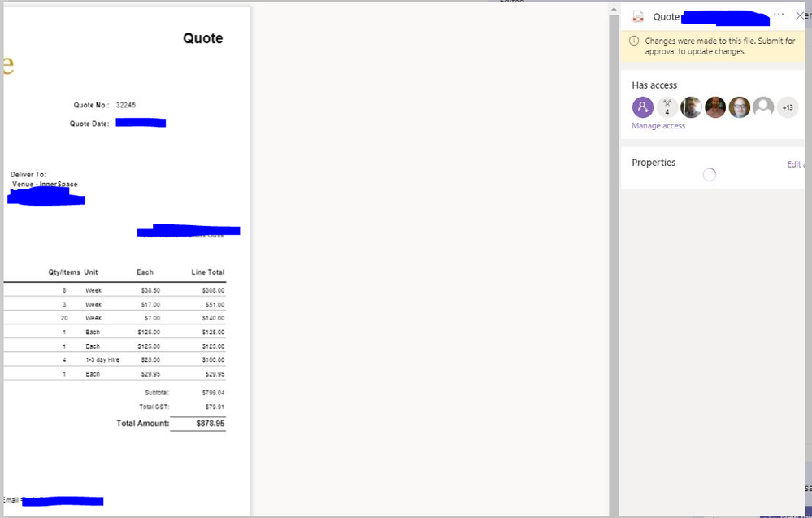Screen dimensions: 812x518
Task: Click the document scrollbar up arrow
Action: click(614, 9)
